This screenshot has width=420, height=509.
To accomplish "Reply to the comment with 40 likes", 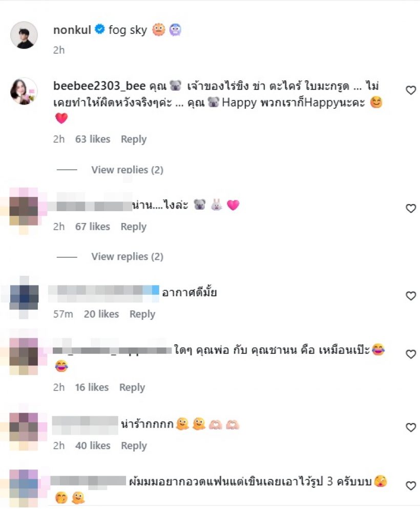I will tap(134, 446).
